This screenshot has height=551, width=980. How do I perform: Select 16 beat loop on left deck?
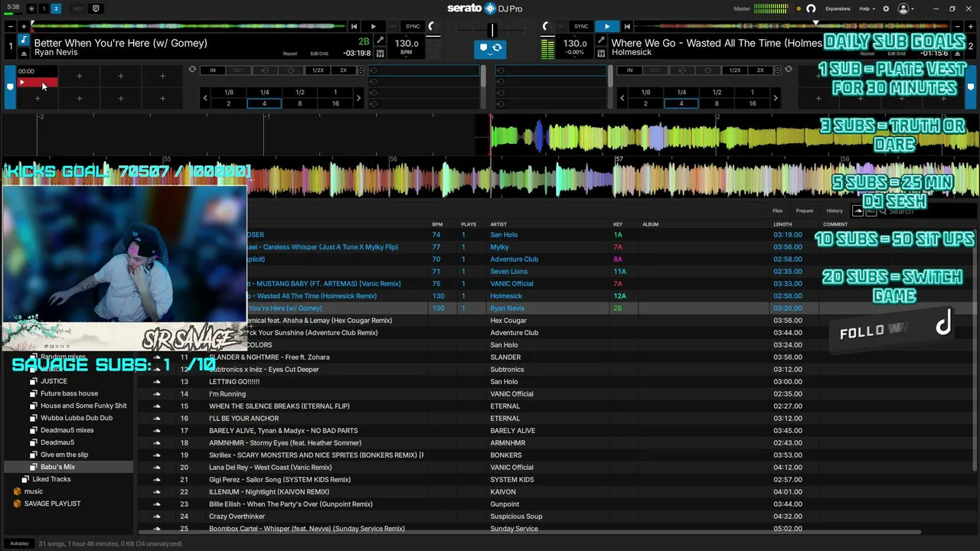pos(335,103)
